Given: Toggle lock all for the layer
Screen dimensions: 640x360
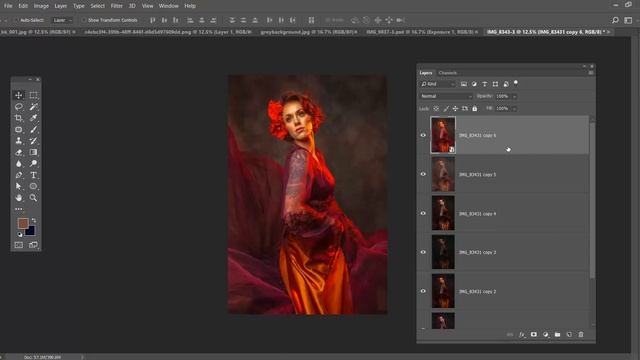Looking at the screenshot, I should [474, 109].
